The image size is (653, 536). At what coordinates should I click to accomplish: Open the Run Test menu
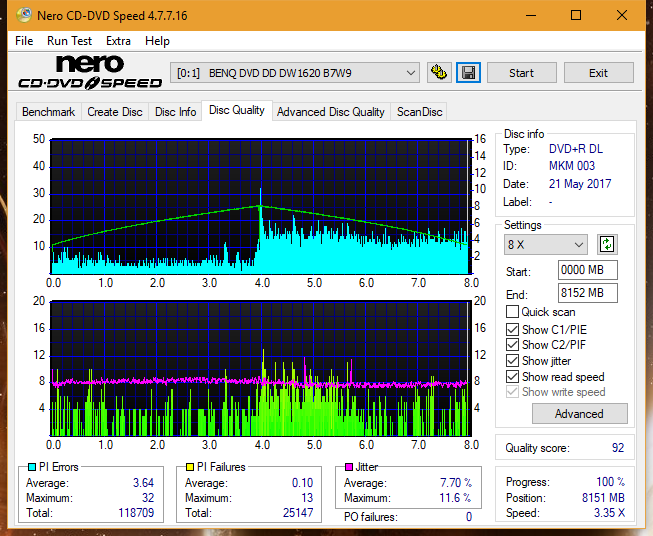[70, 41]
